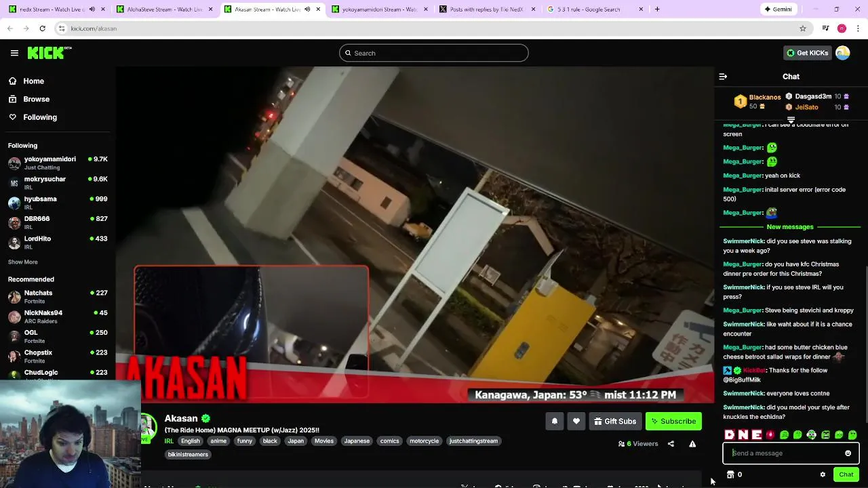The image size is (868, 488).
Task: Click the heart follow icon
Action: tap(576, 422)
